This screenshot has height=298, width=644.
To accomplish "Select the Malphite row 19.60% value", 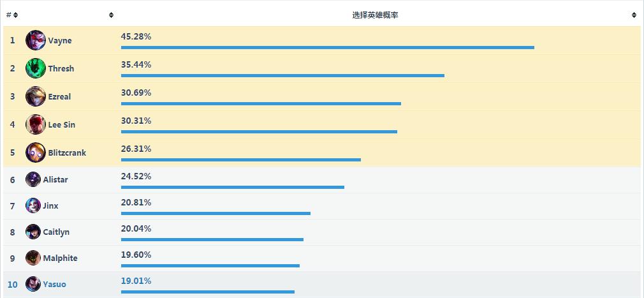I will [136, 255].
